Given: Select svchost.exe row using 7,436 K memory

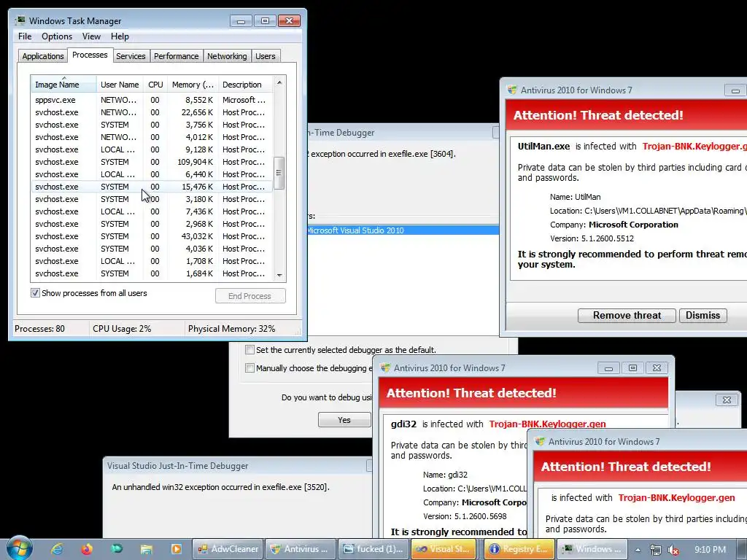Looking at the screenshot, I should [152, 211].
